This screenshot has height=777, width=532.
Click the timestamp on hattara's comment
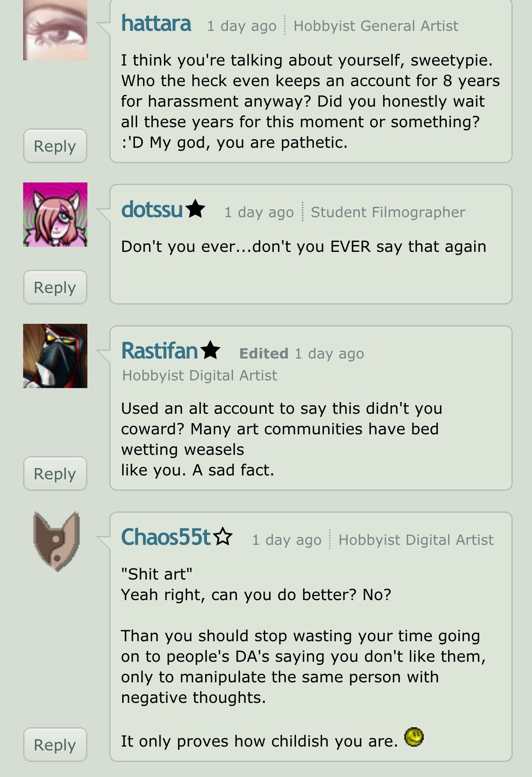(242, 26)
